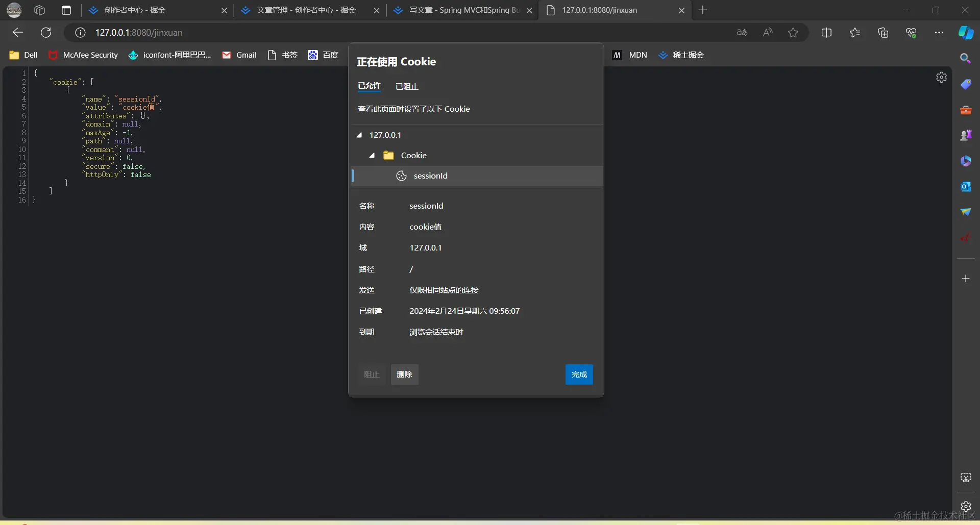980x525 pixels.
Task: Open sidebar search
Action: (x=966, y=59)
